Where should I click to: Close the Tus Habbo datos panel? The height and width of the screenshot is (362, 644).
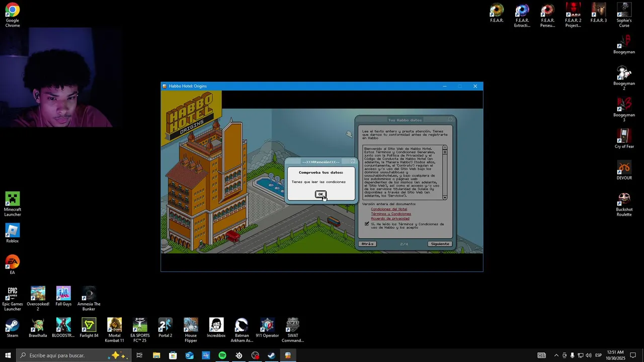click(x=450, y=120)
